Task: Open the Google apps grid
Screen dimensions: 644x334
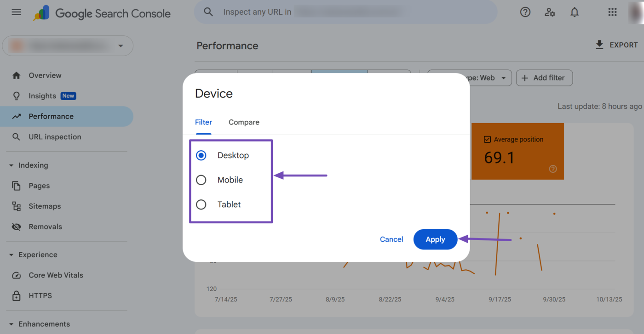Action: click(x=612, y=12)
